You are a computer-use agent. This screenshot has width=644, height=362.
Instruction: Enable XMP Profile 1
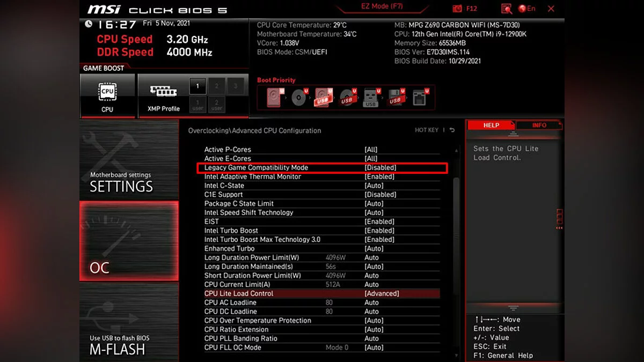(x=197, y=86)
